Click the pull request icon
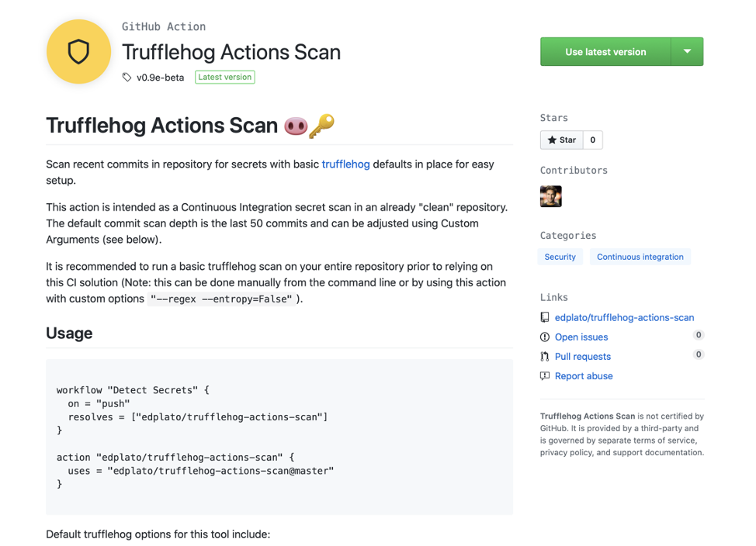 click(x=545, y=356)
